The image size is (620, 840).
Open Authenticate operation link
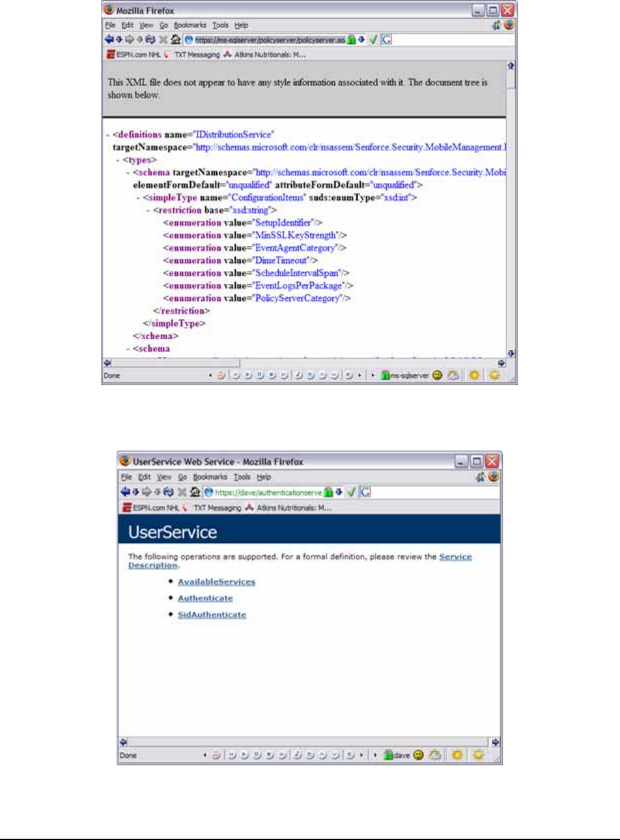click(x=205, y=598)
